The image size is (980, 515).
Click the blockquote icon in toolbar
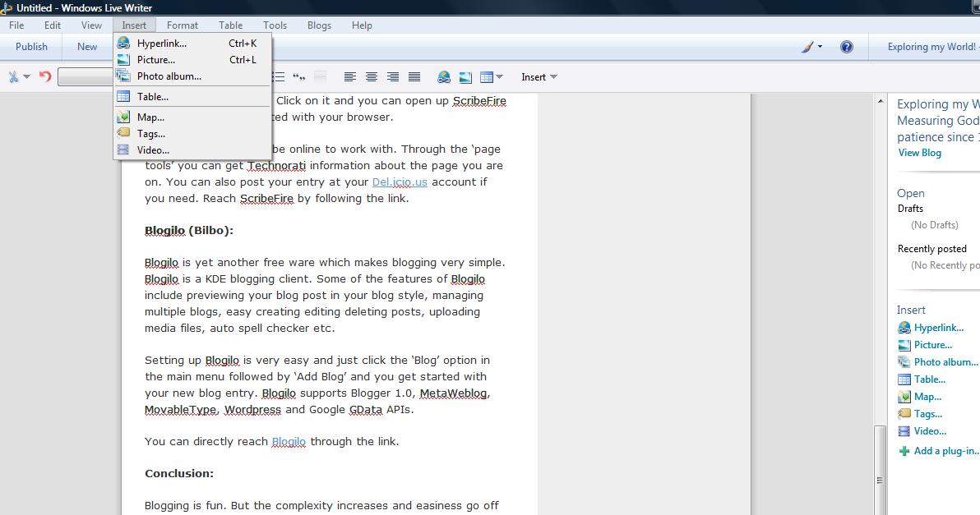(x=299, y=77)
